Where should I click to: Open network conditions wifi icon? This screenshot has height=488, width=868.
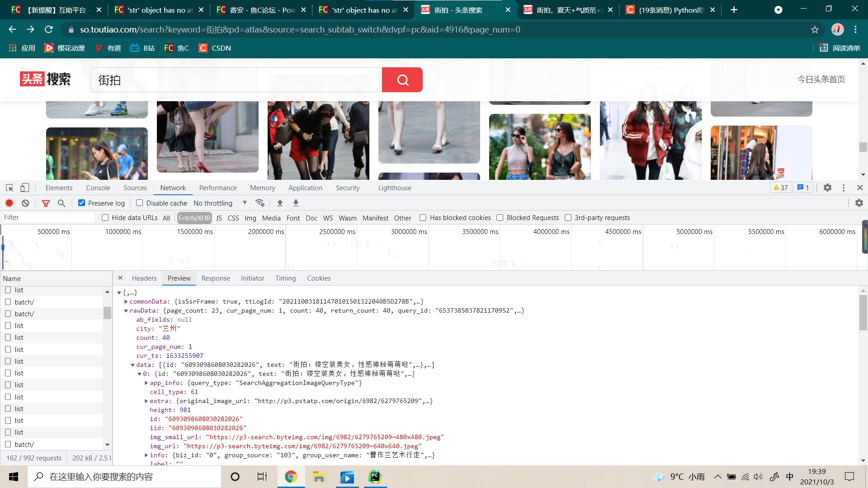(259, 203)
